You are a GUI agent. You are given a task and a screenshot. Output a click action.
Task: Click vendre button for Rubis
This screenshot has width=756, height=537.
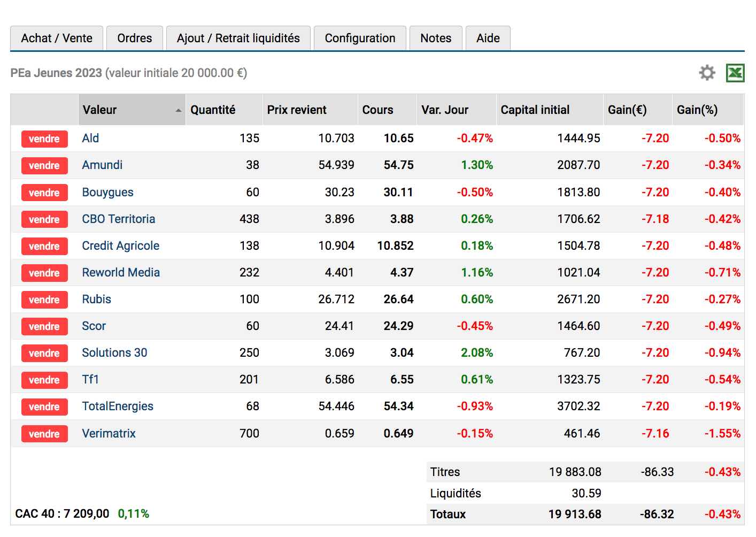pyautogui.click(x=44, y=300)
